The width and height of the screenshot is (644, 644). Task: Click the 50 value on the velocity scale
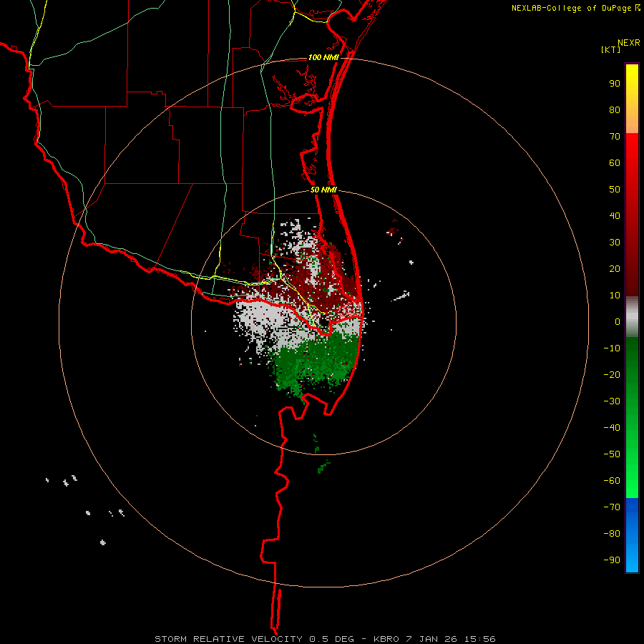click(615, 190)
